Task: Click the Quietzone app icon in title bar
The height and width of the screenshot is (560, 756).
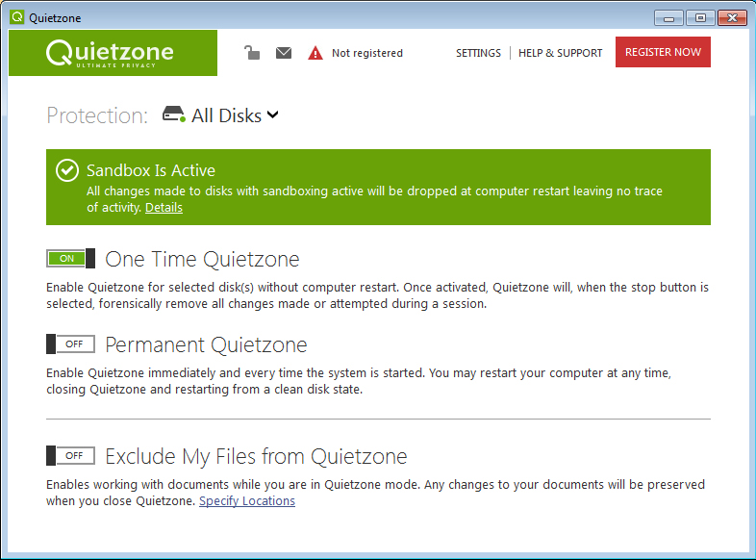Action: tap(16, 17)
